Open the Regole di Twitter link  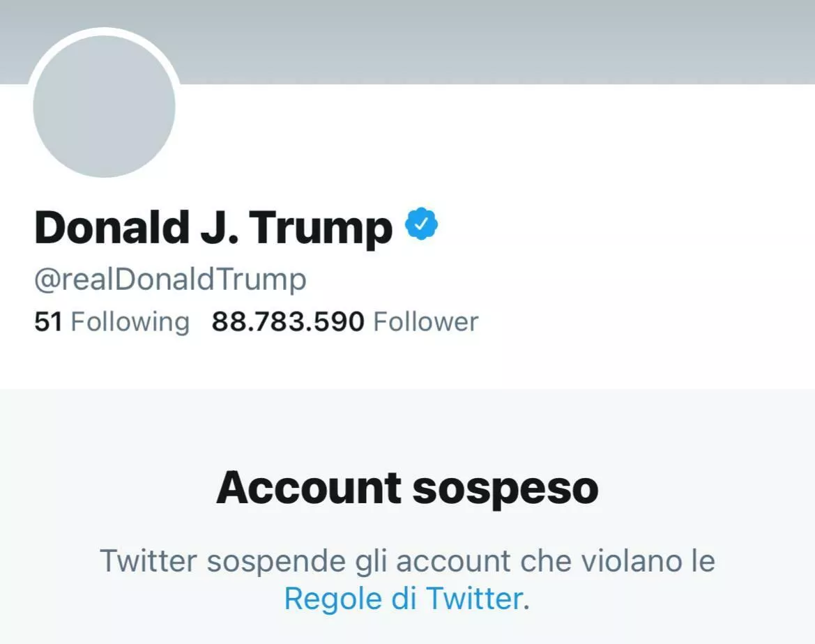(x=403, y=598)
